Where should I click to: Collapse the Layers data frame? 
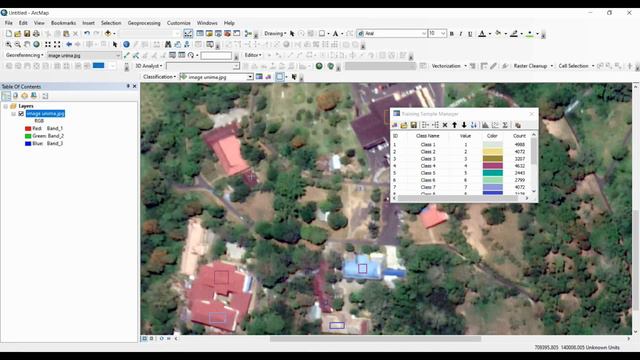6,106
